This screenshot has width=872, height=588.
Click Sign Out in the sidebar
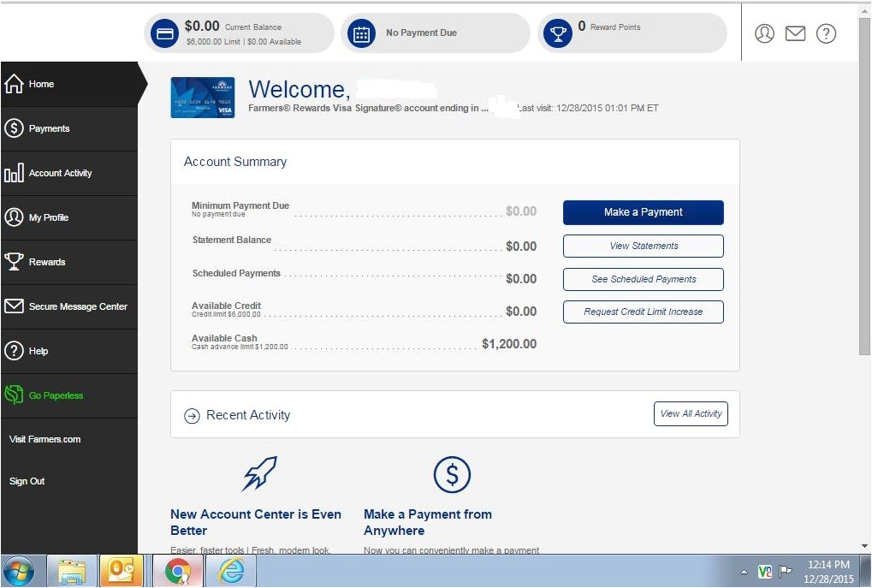pos(27,481)
